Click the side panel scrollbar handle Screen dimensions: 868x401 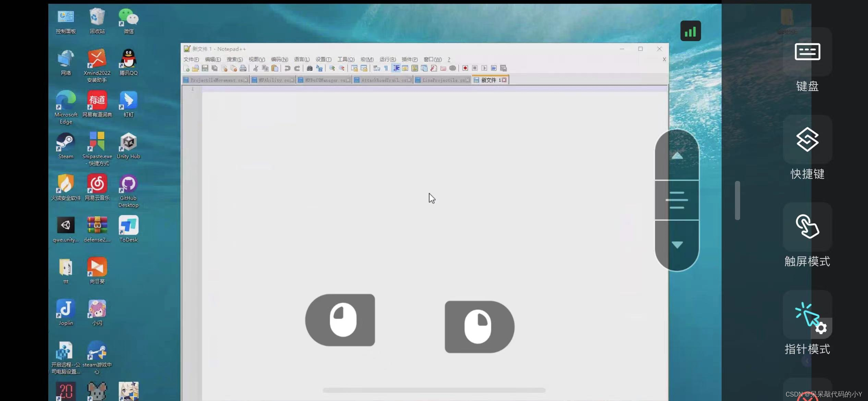click(737, 200)
